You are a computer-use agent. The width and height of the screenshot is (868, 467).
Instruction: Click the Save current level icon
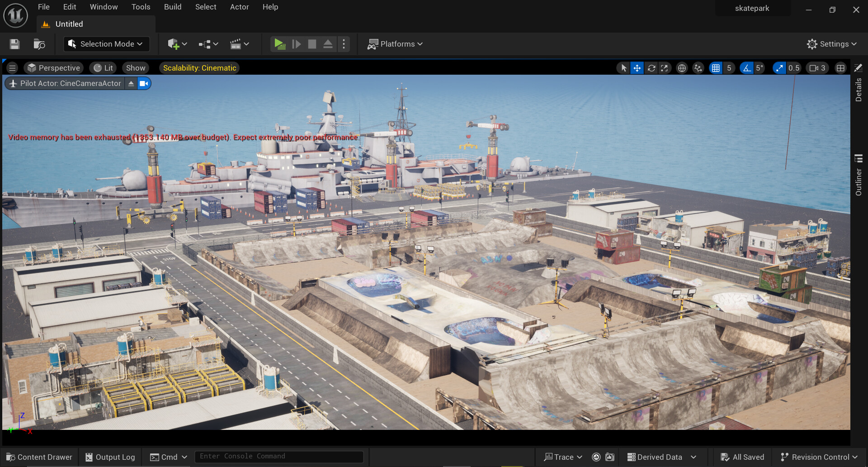click(14, 44)
